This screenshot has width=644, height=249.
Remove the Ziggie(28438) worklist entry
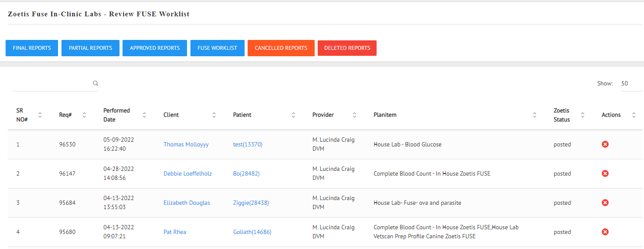click(x=605, y=203)
